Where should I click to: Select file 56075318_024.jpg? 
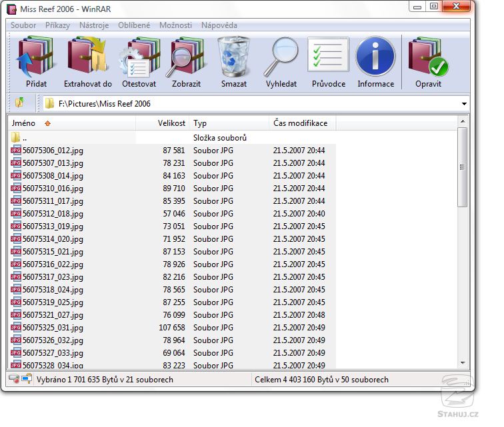(53, 290)
